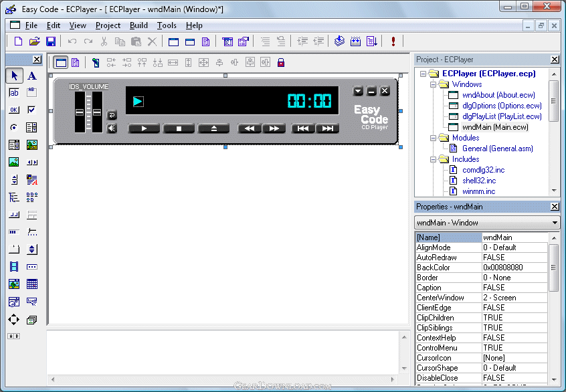The height and width of the screenshot is (392, 566).
Task: Switch to window designer view button
Action: 61,63
